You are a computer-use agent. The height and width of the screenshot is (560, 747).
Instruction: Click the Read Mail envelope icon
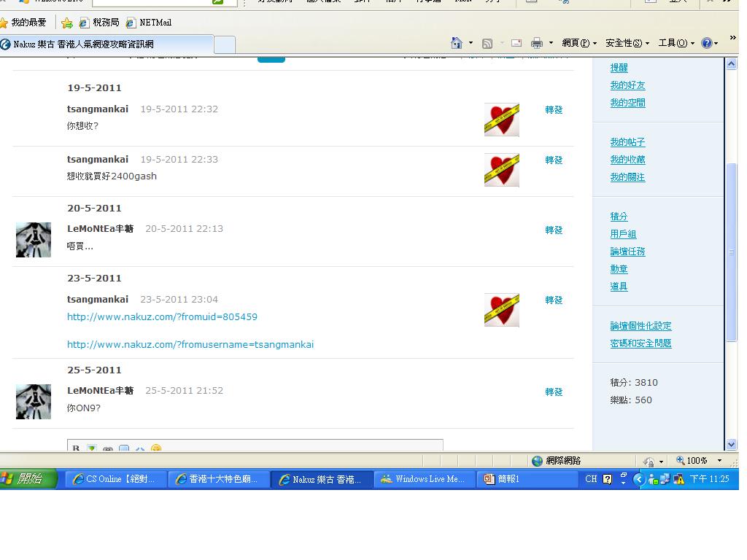516,43
